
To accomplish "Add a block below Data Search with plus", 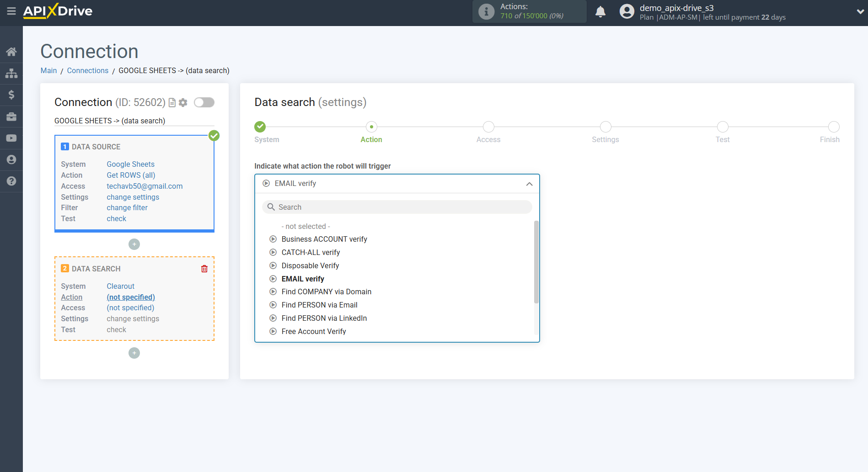I will pos(134,353).
